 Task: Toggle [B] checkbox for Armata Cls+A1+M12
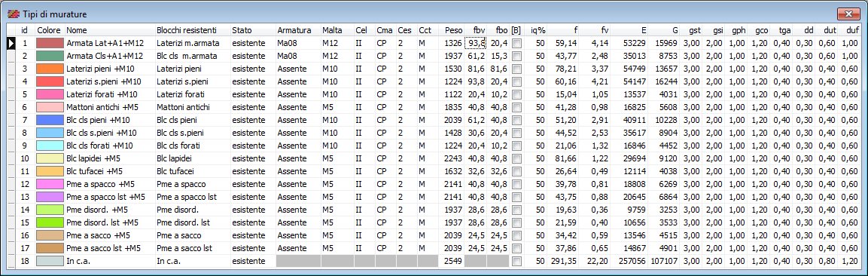pyautogui.click(x=516, y=55)
